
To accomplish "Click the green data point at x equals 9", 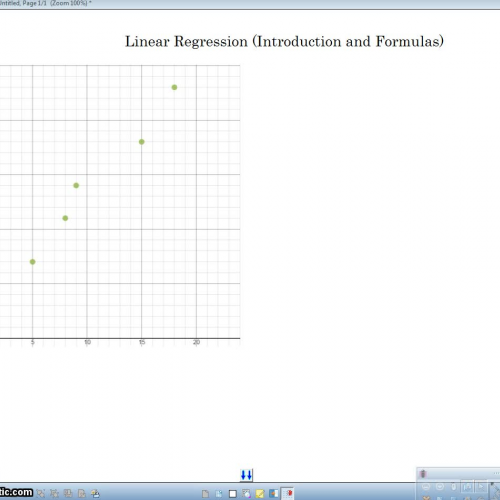I will pyautogui.click(x=76, y=186).
